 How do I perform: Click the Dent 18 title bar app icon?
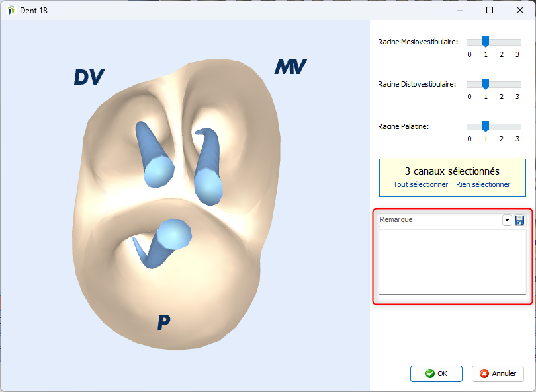coord(11,11)
